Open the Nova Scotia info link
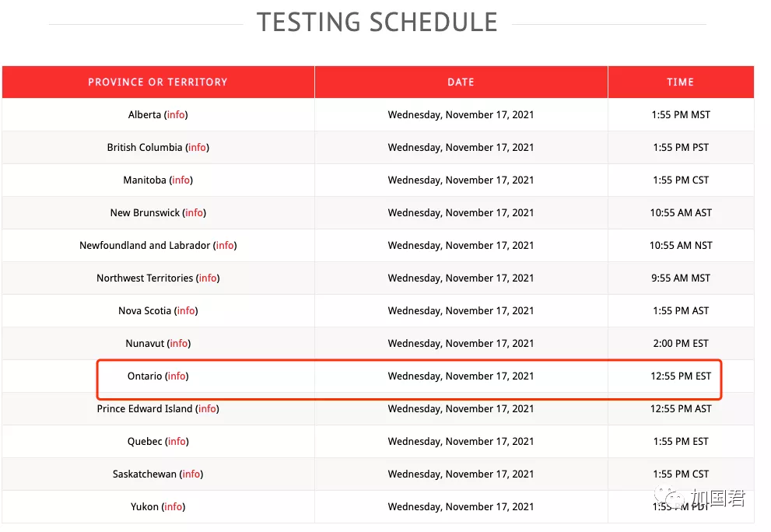Screen dimensions: 771x532 click(x=186, y=311)
